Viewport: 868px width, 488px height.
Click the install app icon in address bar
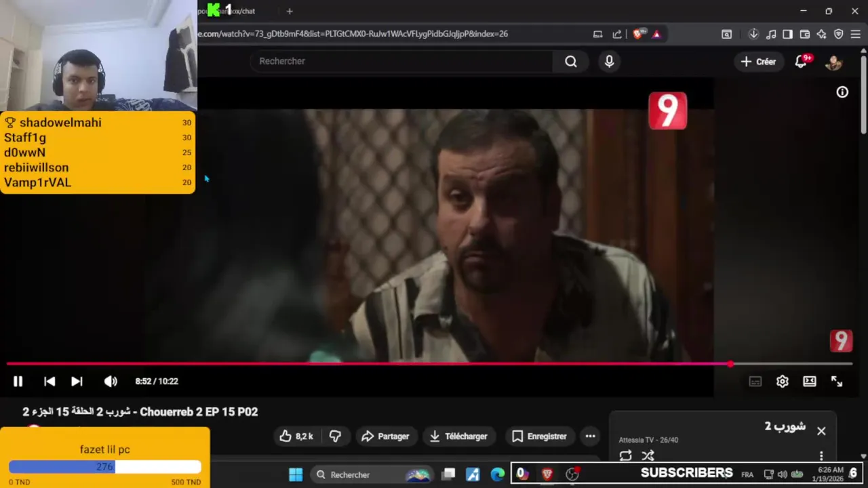coord(597,34)
